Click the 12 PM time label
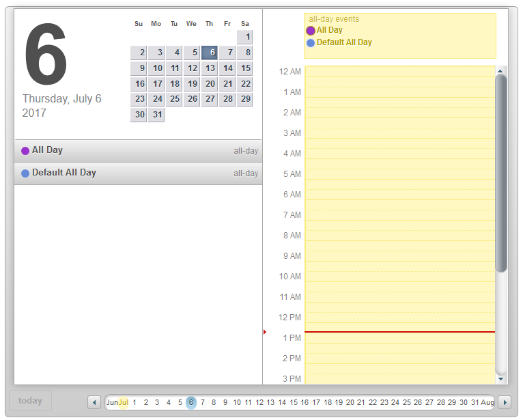Screen dimensions: 523x420 [289, 318]
